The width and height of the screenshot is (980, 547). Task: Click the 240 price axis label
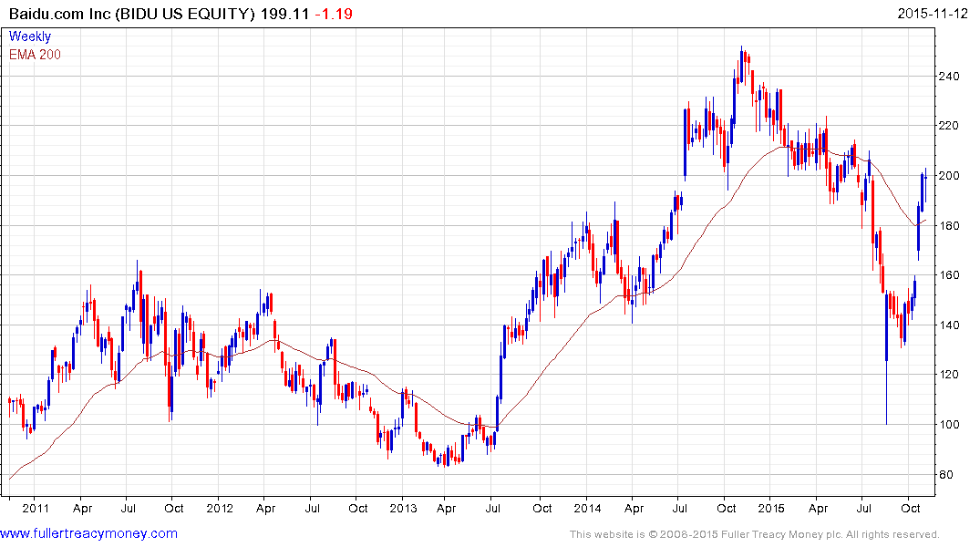tap(948, 77)
